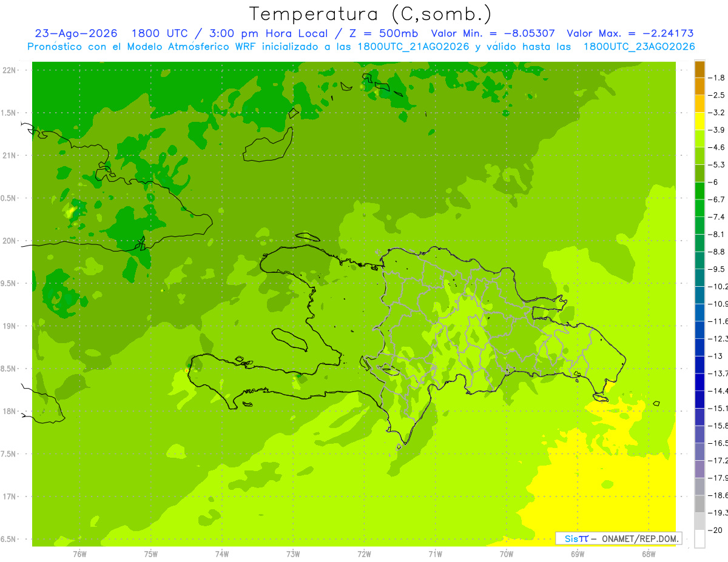Click the '22N' latitude label
728x562 pixels.
[10, 70]
